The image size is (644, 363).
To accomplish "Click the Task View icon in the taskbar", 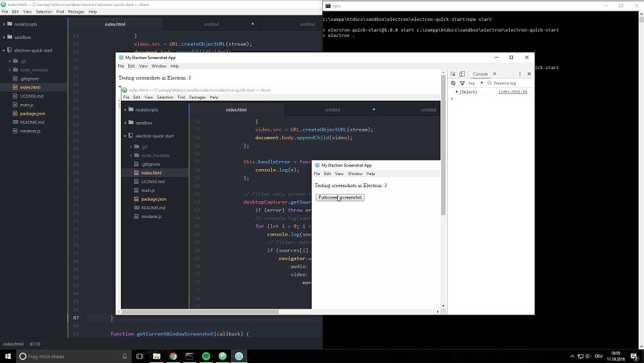I will [x=140, y=356].
